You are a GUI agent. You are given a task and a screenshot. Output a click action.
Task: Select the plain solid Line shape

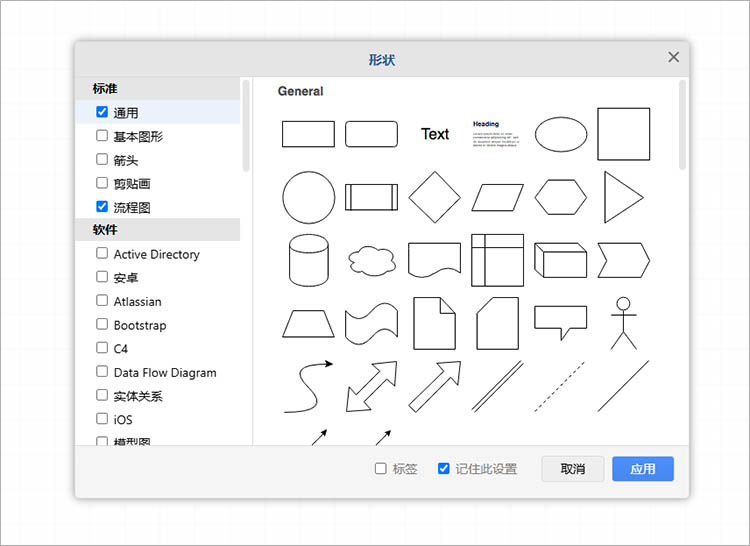coord(623,386)
